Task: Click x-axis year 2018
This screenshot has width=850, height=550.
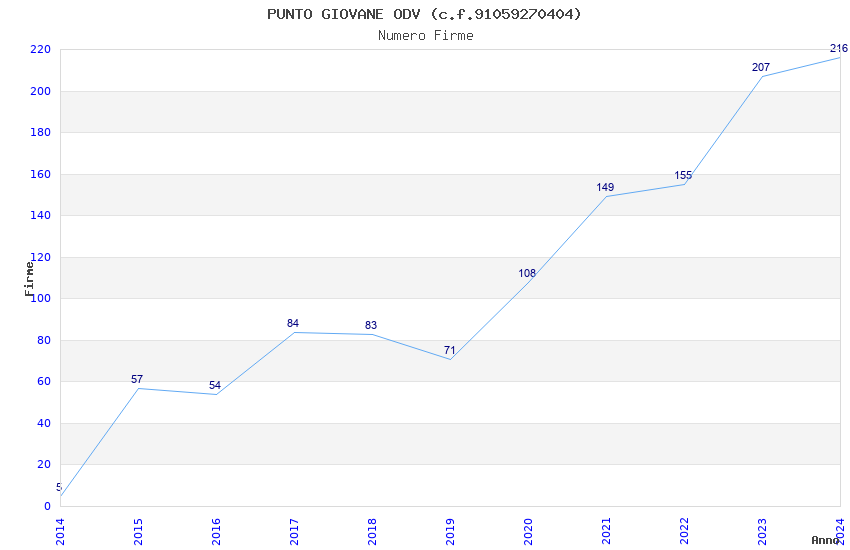Action: click(372, 532)
